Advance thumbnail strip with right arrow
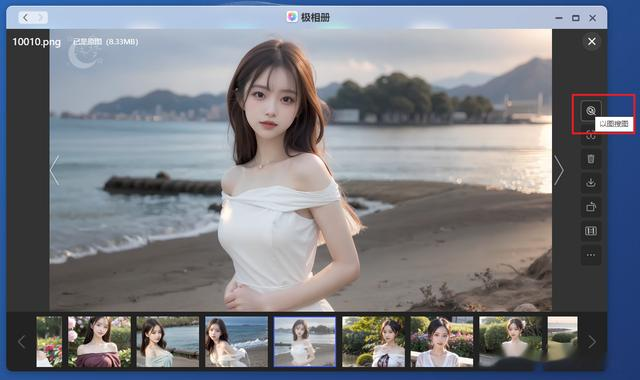The width and height of the screenshot is (640, 380). click(592, 342)
